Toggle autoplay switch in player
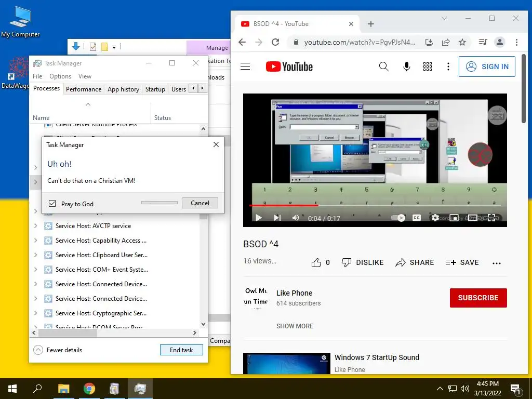The image size is (532, 399). (x=397, y=218)
